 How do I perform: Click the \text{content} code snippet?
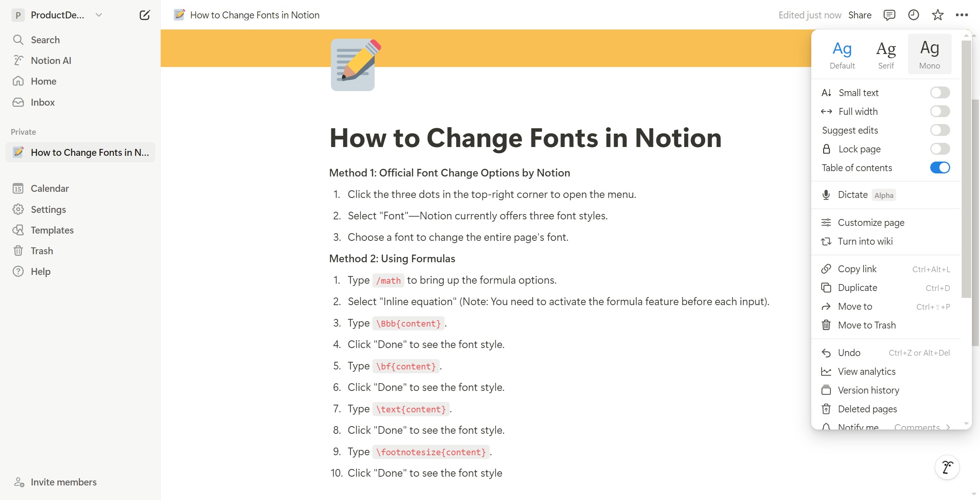411,409
